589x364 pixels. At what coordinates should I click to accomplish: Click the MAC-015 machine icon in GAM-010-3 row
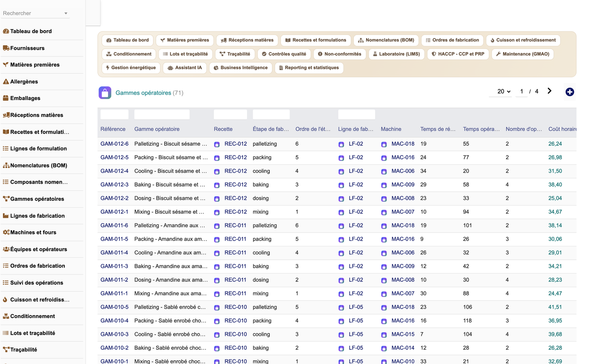[x=384, y=335]
